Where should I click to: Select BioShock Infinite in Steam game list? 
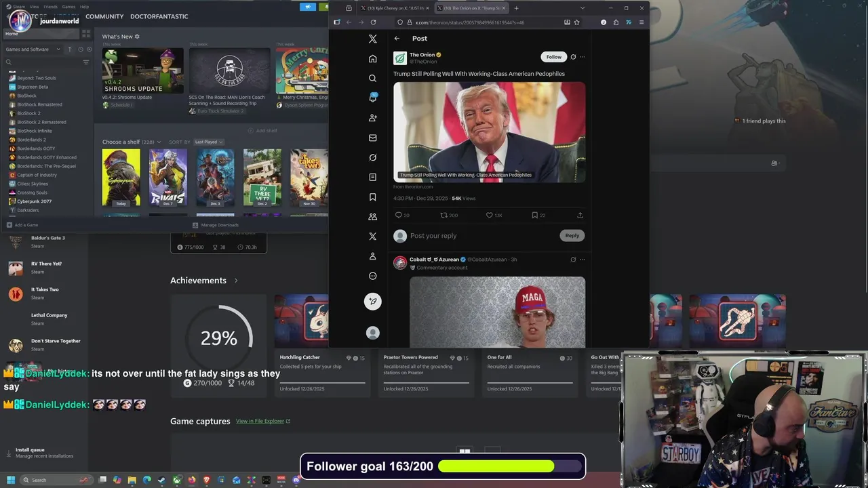tap(35, 131)
